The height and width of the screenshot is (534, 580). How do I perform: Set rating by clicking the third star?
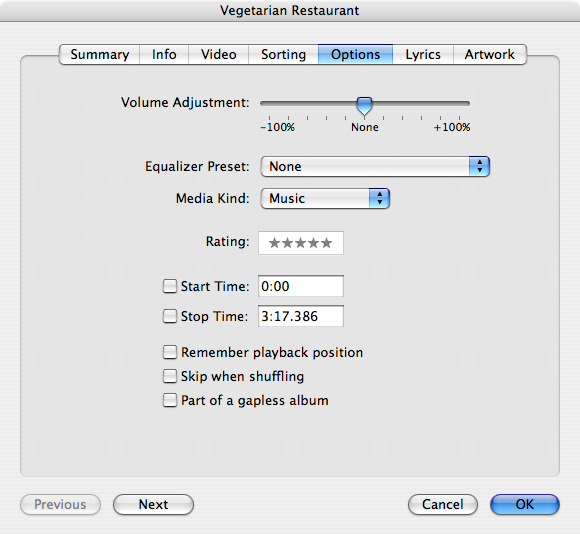(x=300, y=243)
